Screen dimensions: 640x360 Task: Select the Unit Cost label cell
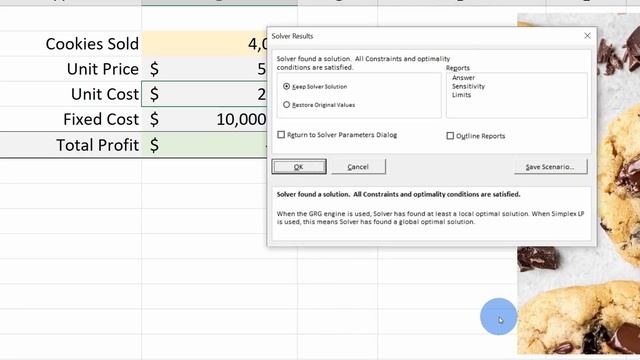click(x=71, y=94)
